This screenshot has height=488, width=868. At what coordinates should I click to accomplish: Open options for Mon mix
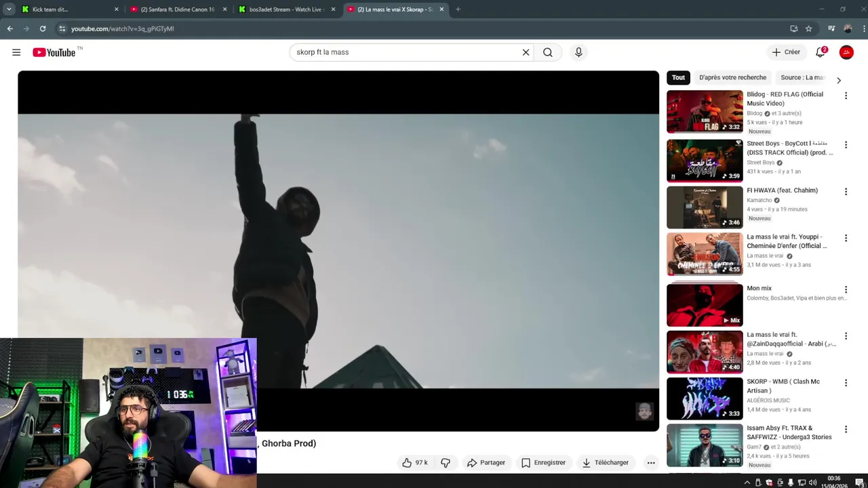[846, 289]
